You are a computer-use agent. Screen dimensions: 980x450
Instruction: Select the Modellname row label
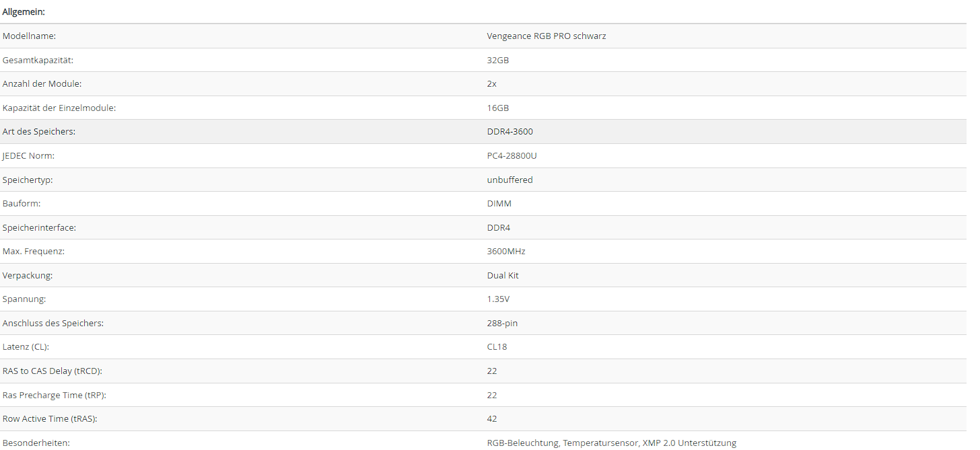point(29,36)
